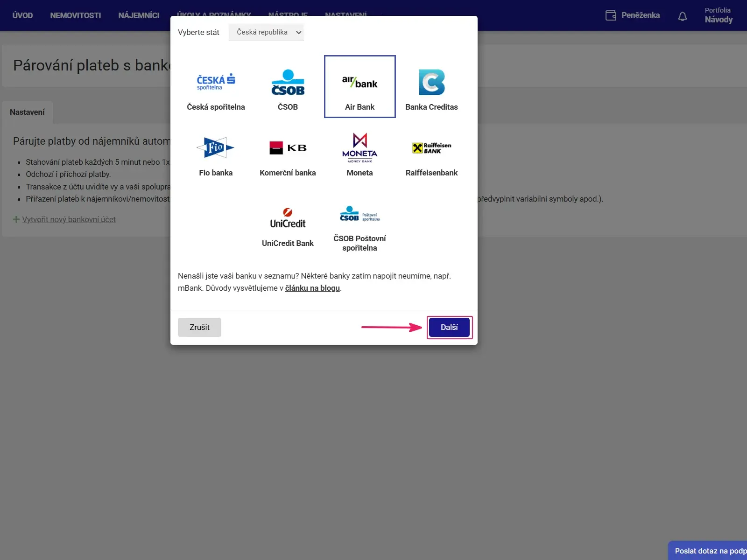Click the wallet icon next to Peněženka
This screenshot has height=560, width=747.
611,15
